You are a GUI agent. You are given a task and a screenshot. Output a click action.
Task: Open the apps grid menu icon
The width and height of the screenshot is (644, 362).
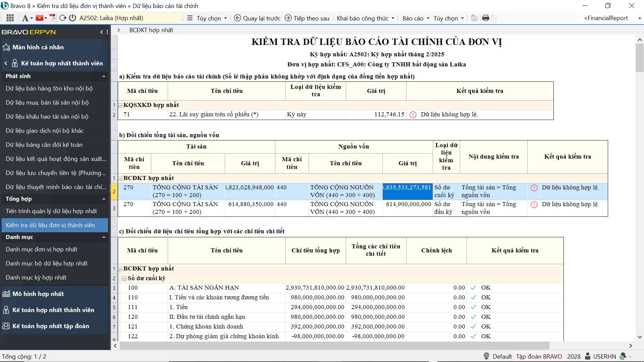click(x=10, y=18)
